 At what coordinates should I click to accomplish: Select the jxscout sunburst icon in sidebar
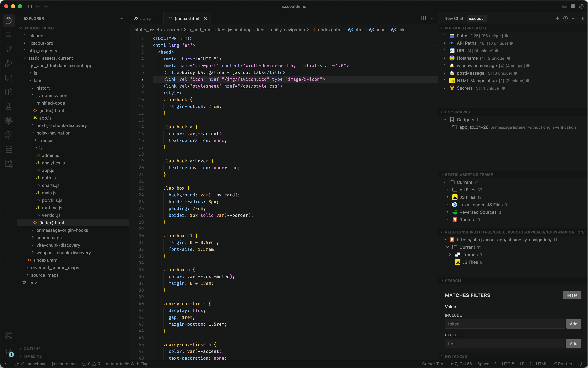pos(9,120)
